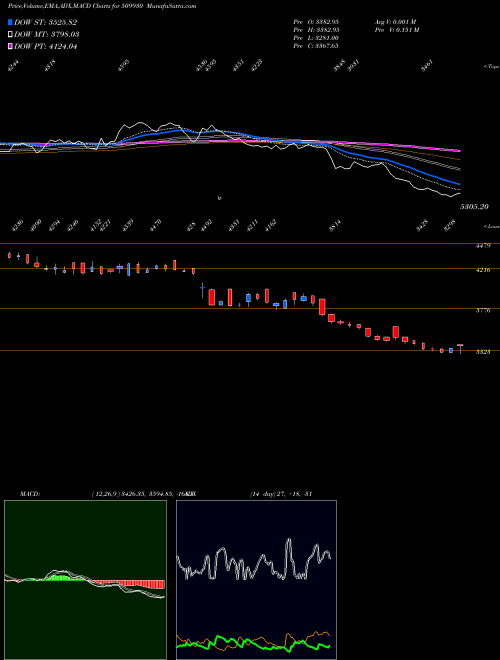Click the 'Pre H: 3382.93' high value
The width and height of the screenshot is (500, 660).
tap(316, 30)
